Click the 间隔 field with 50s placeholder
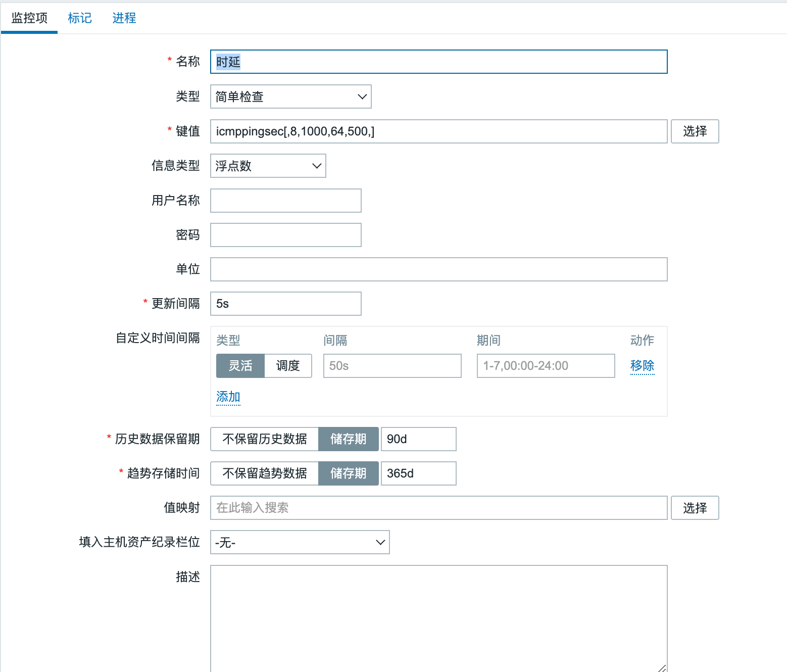The height and width of the screenshot is (672, 787). [x=392, y=365]
